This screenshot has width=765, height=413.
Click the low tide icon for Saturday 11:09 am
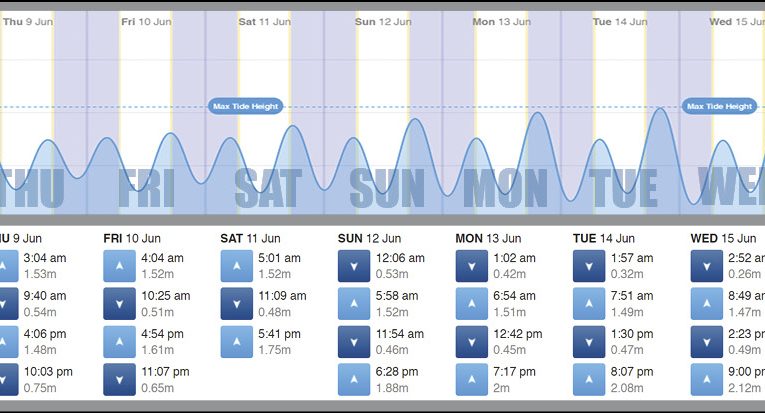236,303
